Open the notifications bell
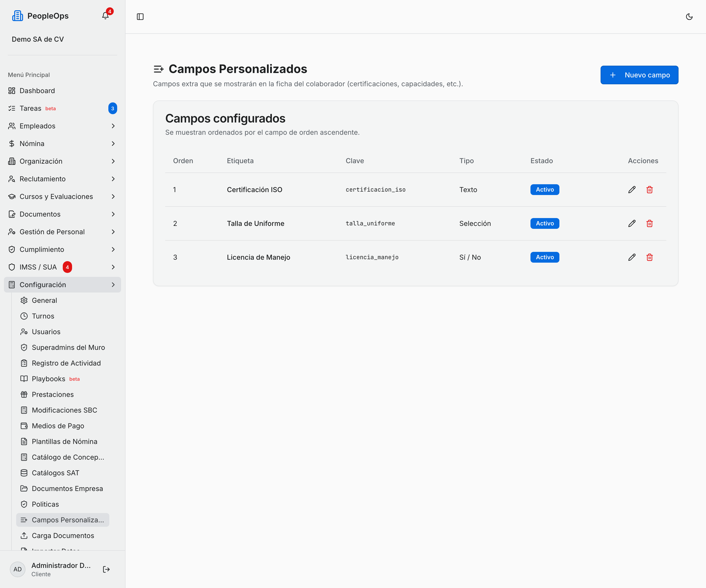Screen dimensions: 706x588 pyautogui.click(x=106, y=16)
